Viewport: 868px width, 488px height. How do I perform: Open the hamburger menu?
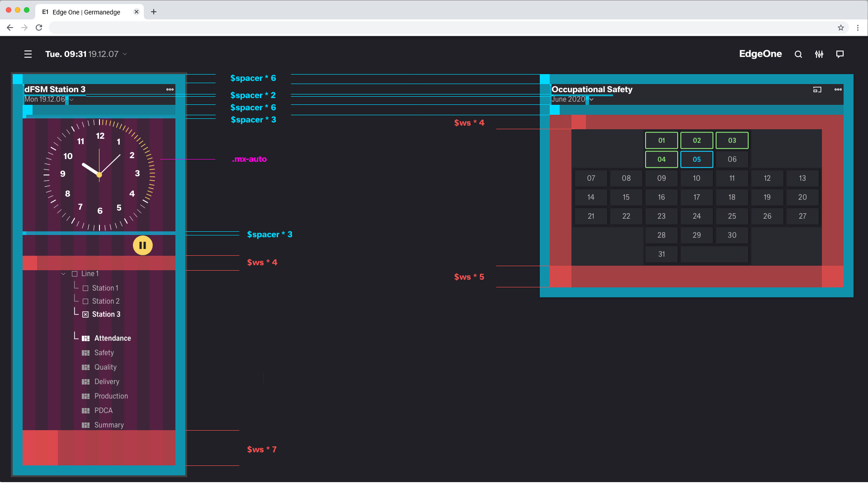[x=28, y=54]
